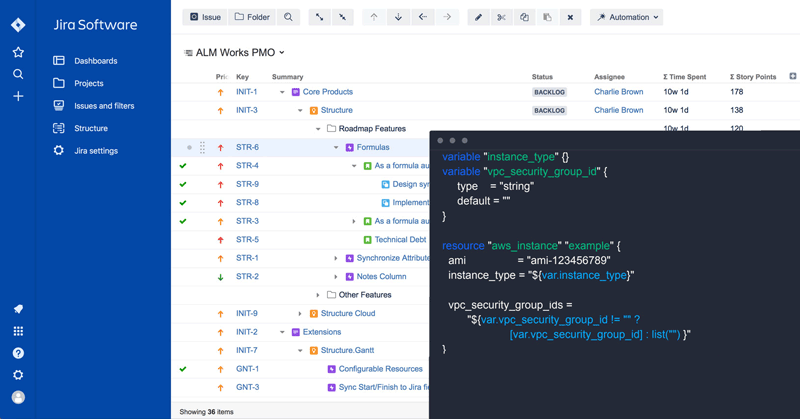This screenshot has width=800, height=419.
Task: Open the Automation dropdown
Action: click(x=627, y=17)
